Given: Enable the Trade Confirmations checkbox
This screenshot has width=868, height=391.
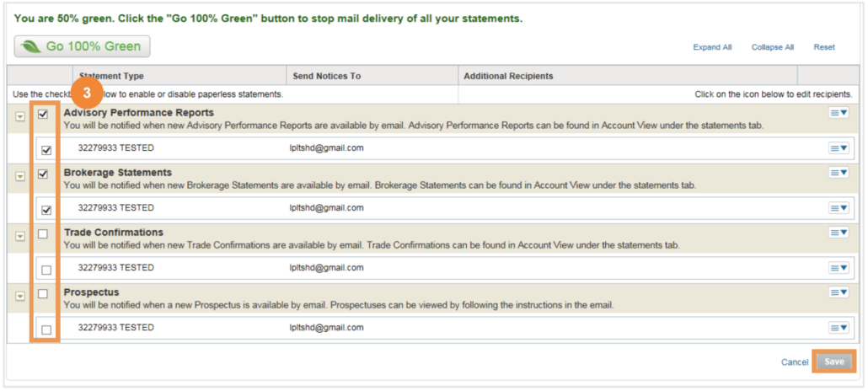Looking at the screenshot, I should pyautogui.click(x=43, y=234).
